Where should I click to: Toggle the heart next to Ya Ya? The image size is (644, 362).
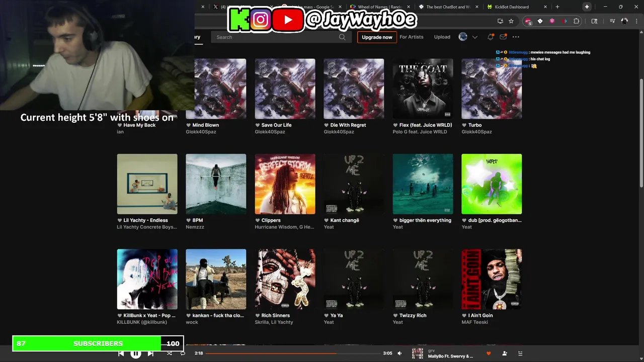click(x=327, y=316)
